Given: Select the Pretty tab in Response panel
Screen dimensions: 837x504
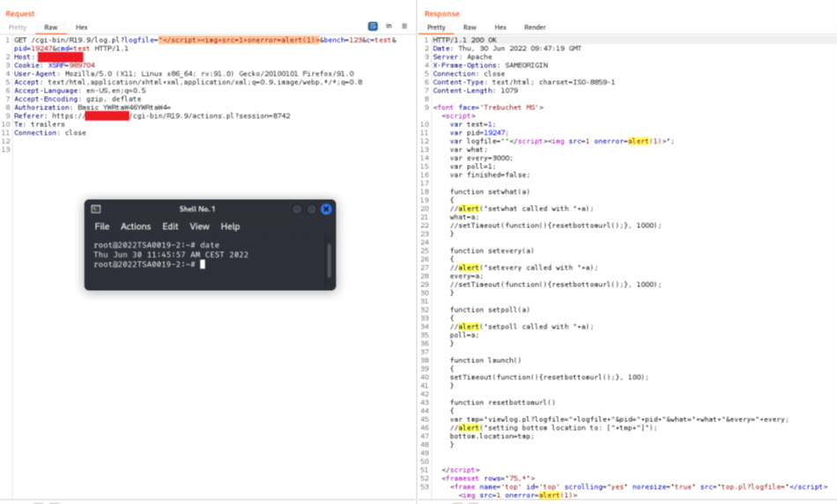Looking at the screenshot, I should 435,27.
